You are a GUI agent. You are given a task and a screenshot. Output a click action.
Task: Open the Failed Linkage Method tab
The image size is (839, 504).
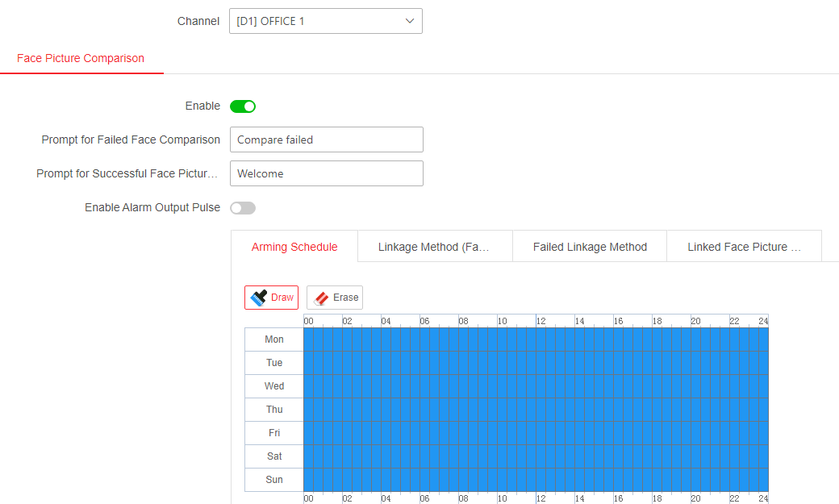coord(590,247)
